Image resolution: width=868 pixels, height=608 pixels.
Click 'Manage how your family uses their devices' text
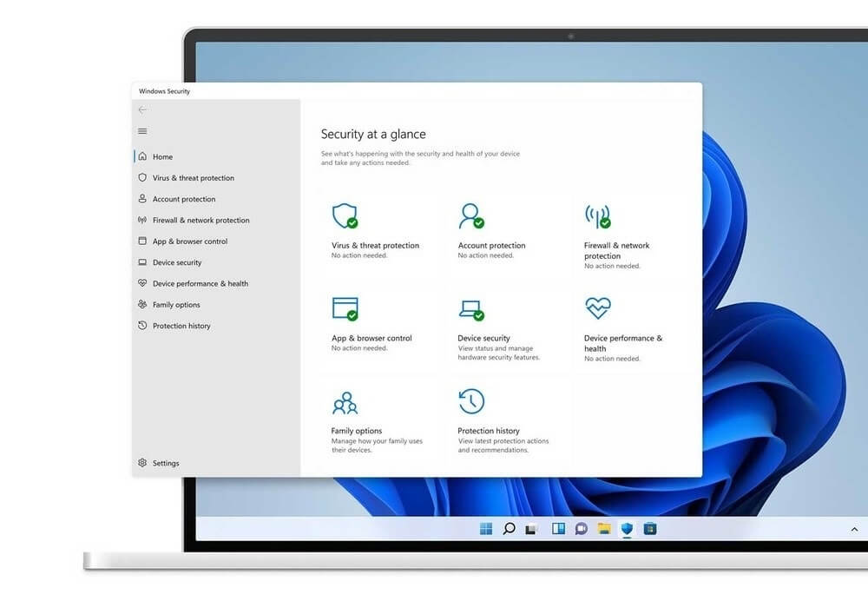[377, 446]
